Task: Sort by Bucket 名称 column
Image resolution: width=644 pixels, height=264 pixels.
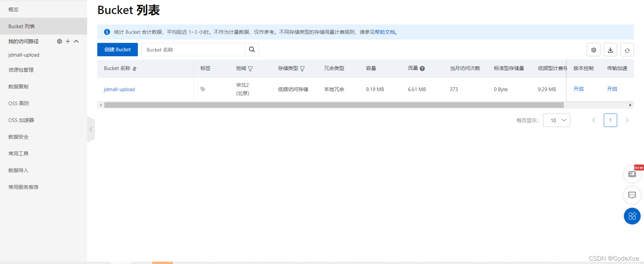Action: pyautogui.click(x=135, y=69)
